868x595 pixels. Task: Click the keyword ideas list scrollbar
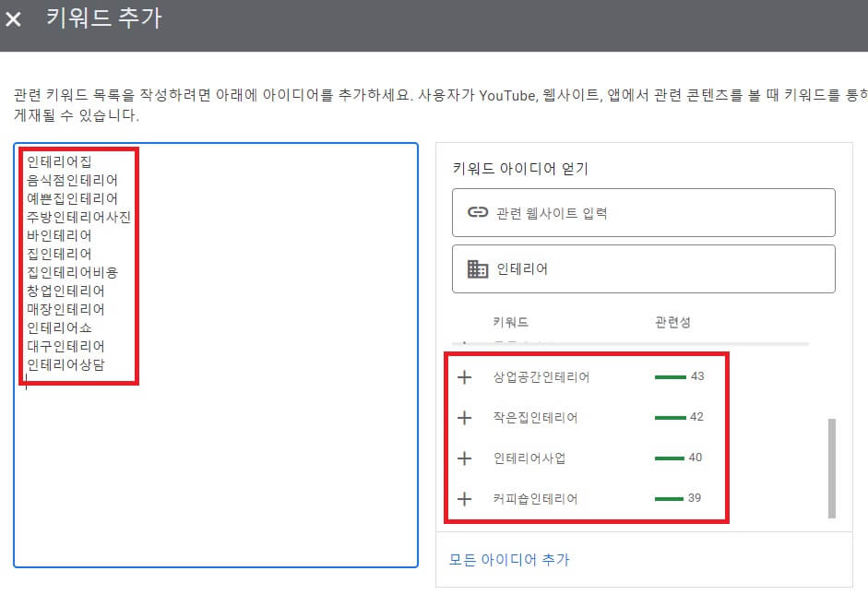tap(831, 469)
